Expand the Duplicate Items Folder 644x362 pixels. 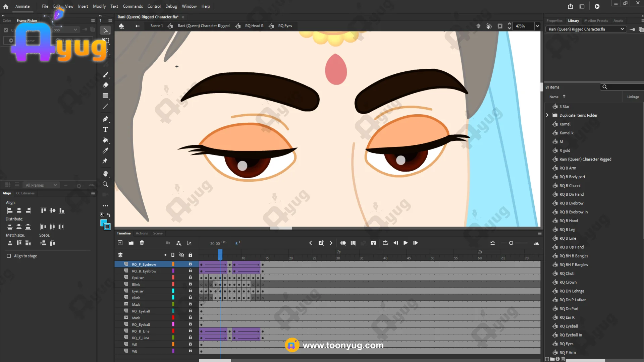coord(547,115)
